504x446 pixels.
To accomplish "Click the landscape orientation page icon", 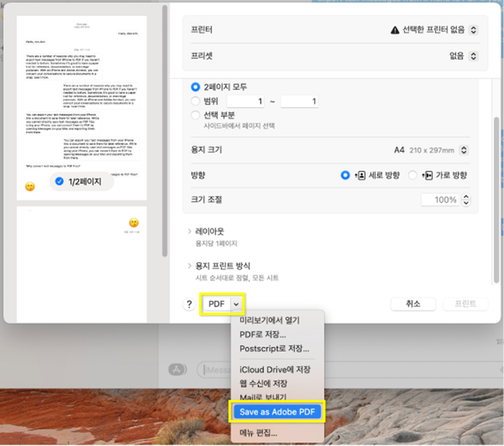I will pyautogui.click(x=427, y=175).
